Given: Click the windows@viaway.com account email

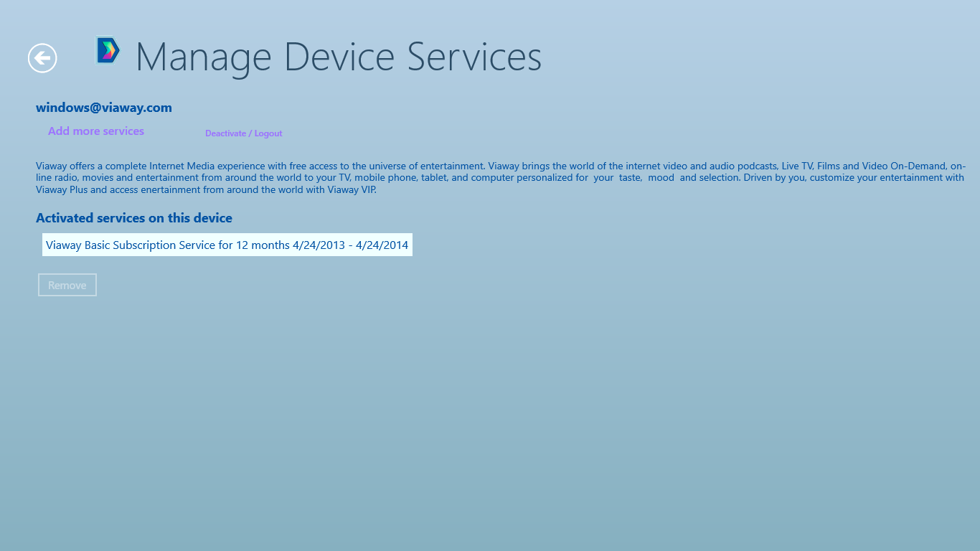Looking at the screenshot, I should (x=104, y=108).
